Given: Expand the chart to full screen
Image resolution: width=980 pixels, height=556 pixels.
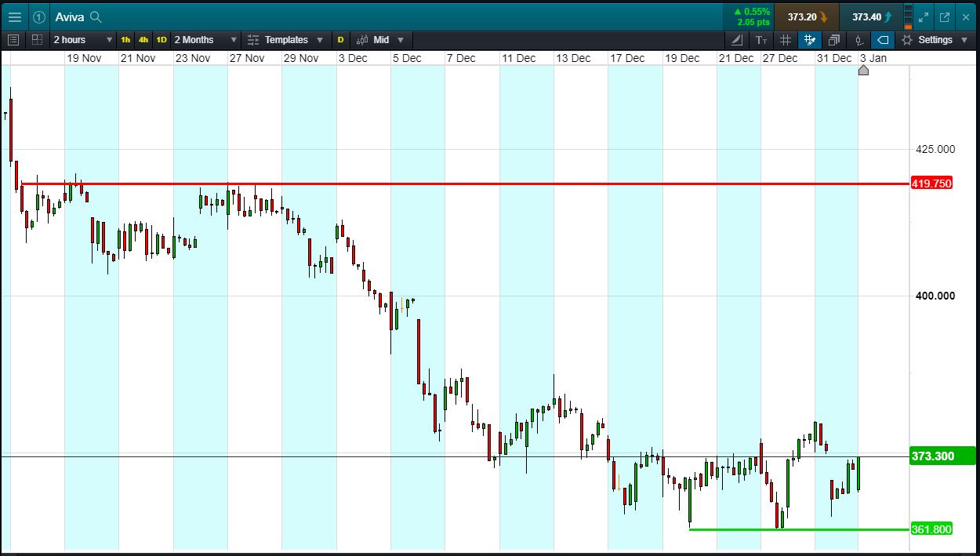Looking at the screenshot, I should 924,16.
